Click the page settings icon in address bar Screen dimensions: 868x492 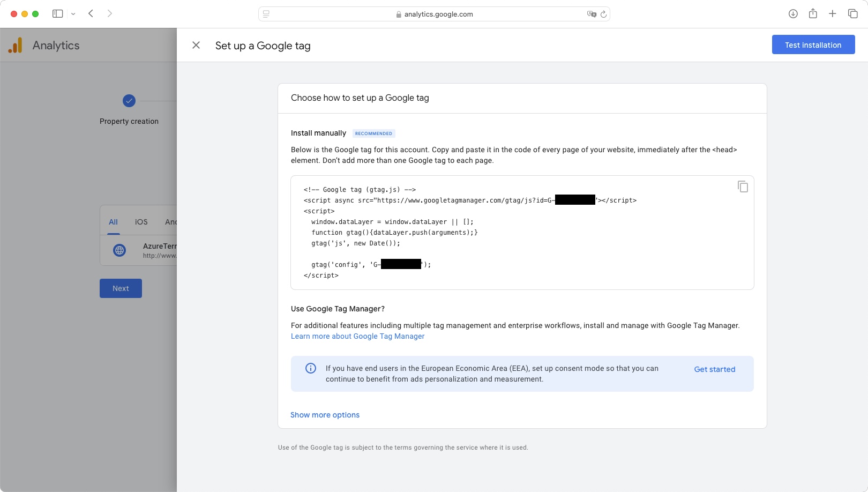click(x=266, y=14)
